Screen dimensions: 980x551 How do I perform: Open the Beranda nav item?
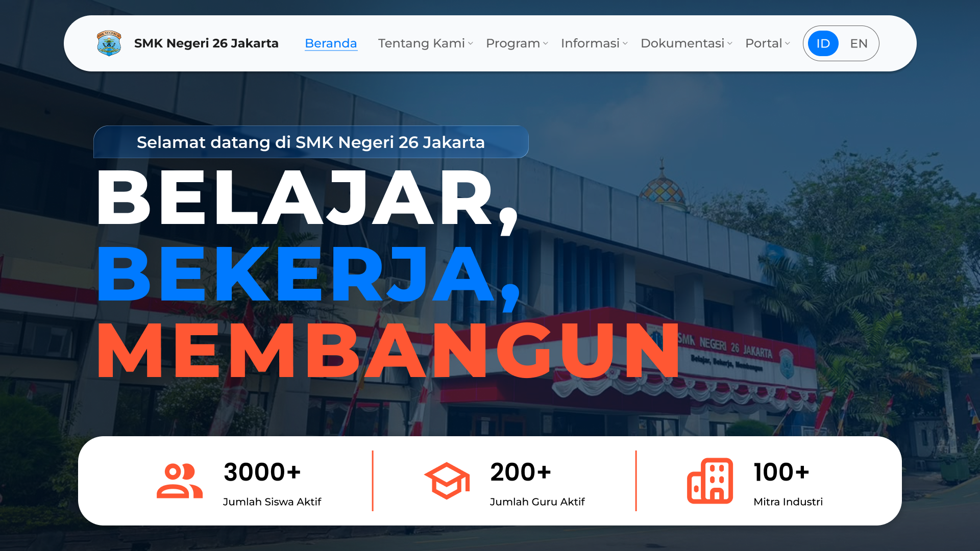[x=331, y=43]
